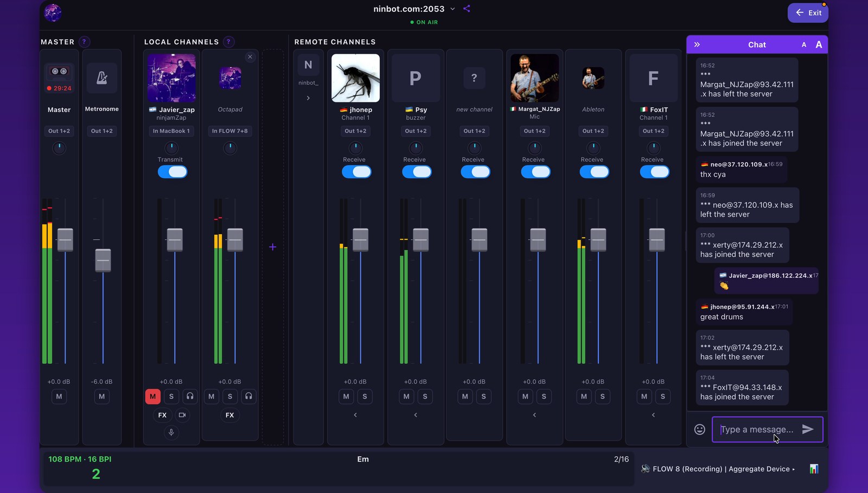This screenshot has height=493, width=868.
Task: Open the level meter icon in the status bar
Action: pos(814,469)
